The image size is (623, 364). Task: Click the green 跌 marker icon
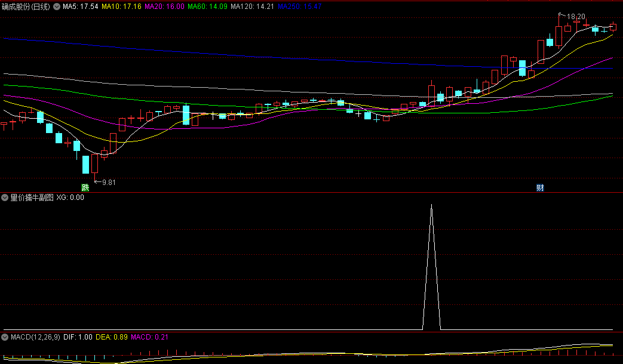click(85, 187)
